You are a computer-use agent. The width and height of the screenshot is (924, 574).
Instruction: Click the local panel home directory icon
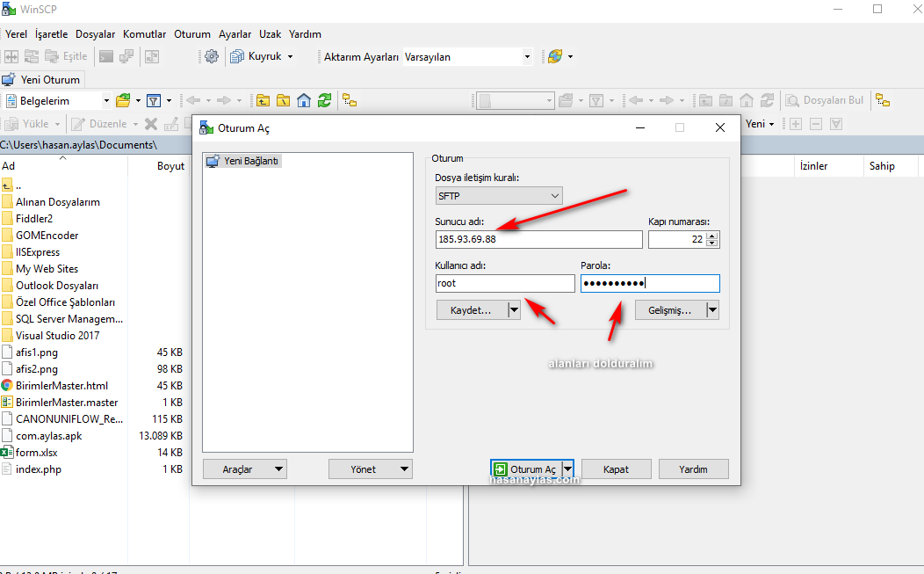(304, 101)
